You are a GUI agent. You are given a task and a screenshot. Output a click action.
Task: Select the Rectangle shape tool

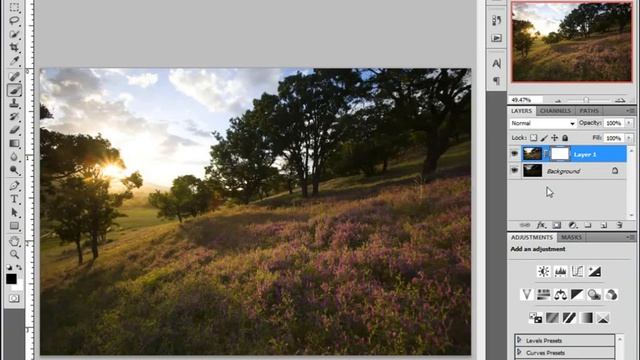pos(14,226)
